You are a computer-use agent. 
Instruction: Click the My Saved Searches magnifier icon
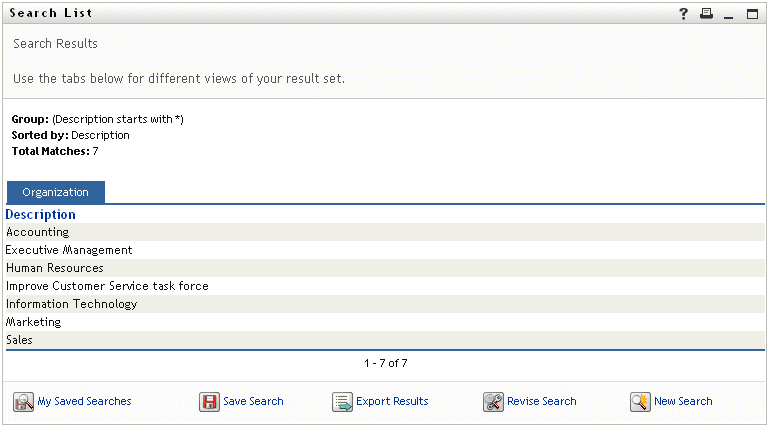[23, 402]
